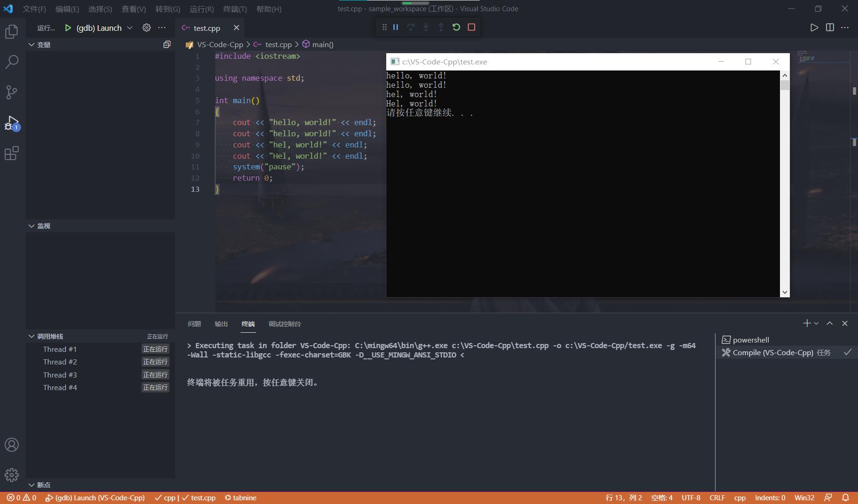Open notifications bell in status bar
Image resolution: width=858 pixels, height=504 pixels.
(x=845, y=497)
